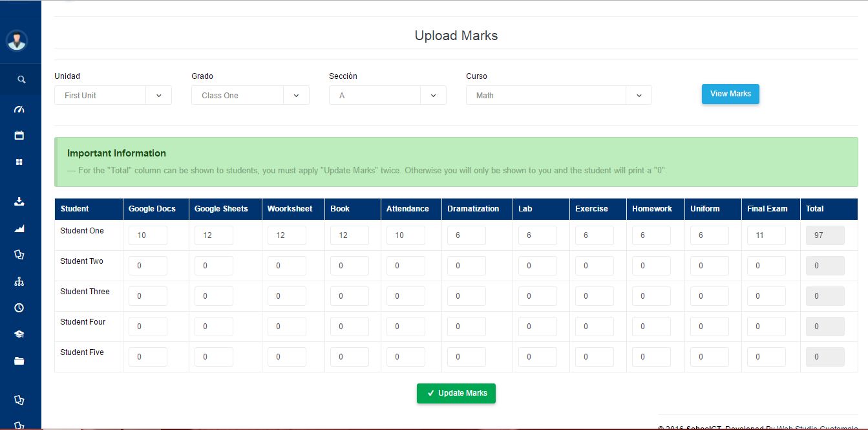Image resolution: width=868 pixels, height=430 pixels.
Task: Edit Student Five's Google Docs mark
Action: coord(148,357)
